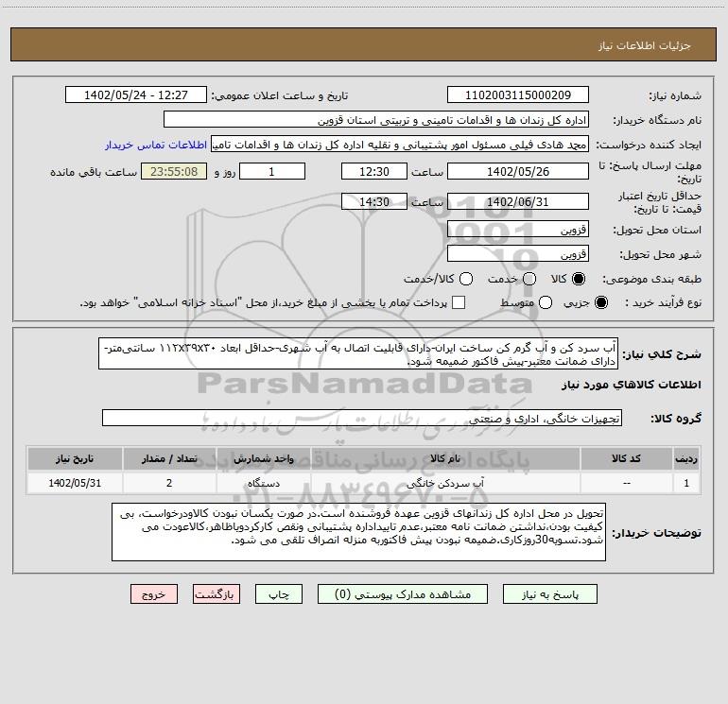The height and width of the screenshot is (704, 728).
Task: Click the توضیحات خریدار text area
Action: [x=358, y=532]
